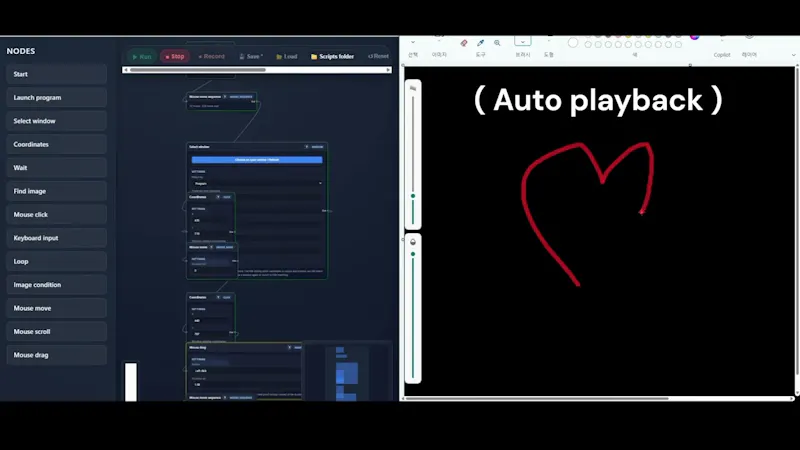The width and height of the screenshot is (800, 450).
Task: Click the Paint horizontal scrollbar at bottom
Action: point(536,398)
